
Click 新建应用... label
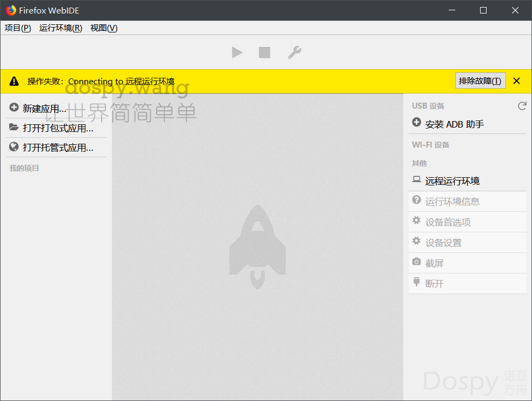[x=44, y=109]
